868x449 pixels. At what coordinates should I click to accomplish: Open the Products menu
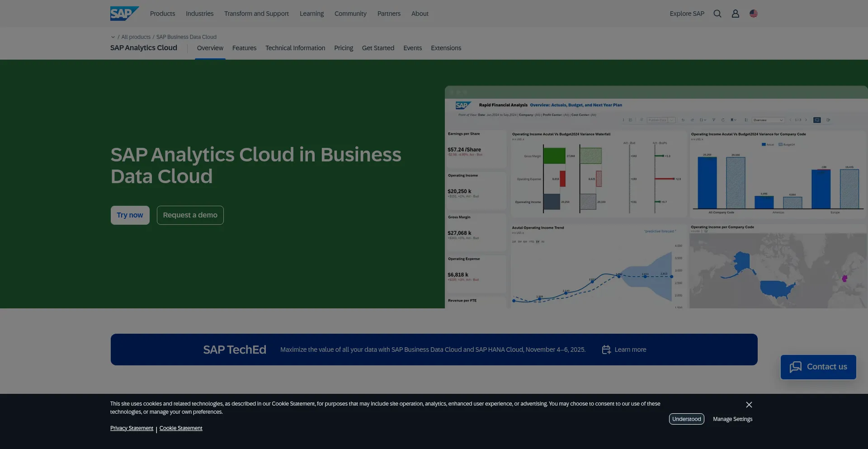[x=162, y=14]
